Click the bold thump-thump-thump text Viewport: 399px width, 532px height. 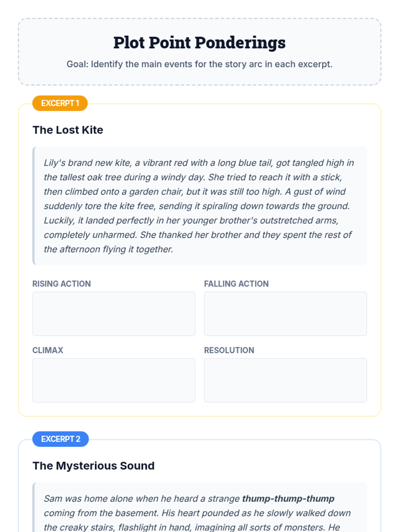288,498
